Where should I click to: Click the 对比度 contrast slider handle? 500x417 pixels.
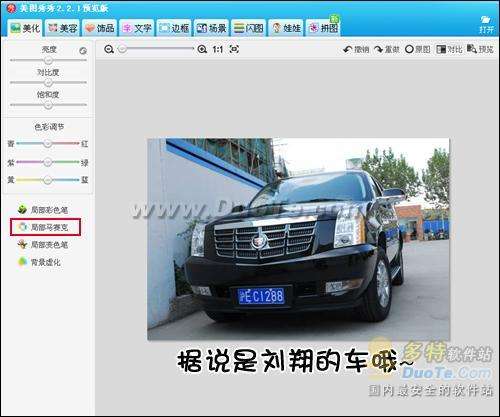pyautogui.click(x=48, y=82)
